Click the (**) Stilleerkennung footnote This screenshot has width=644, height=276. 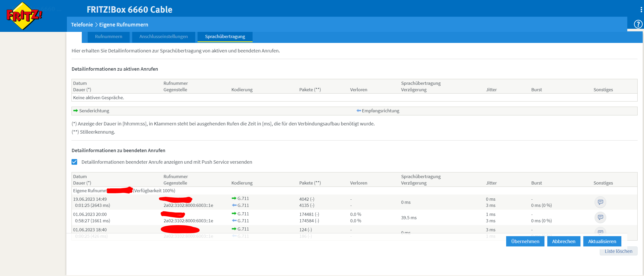click(x=93, y=132)
